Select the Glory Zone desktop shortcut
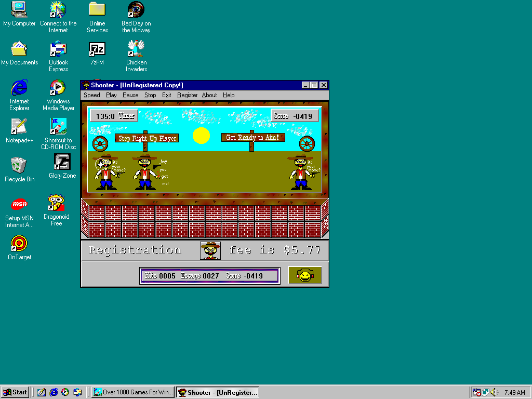Viewport: 532px width, 399px height. (x=62, y=163)
